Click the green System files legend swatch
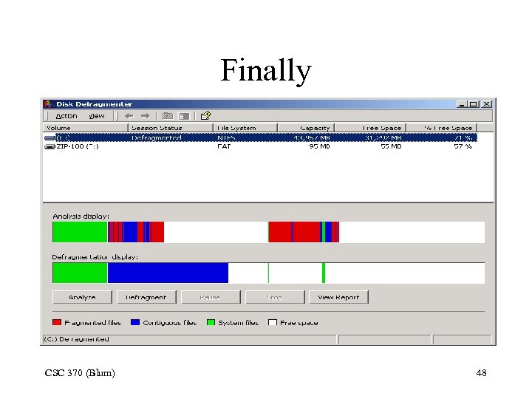 pyautogui.click(x=211, y=322)
